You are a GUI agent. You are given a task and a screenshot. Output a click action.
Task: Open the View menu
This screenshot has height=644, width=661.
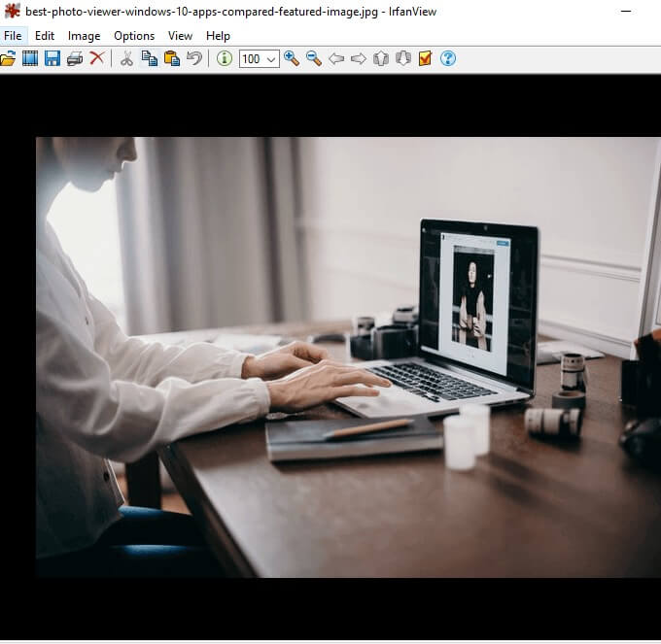click(180, 36)
